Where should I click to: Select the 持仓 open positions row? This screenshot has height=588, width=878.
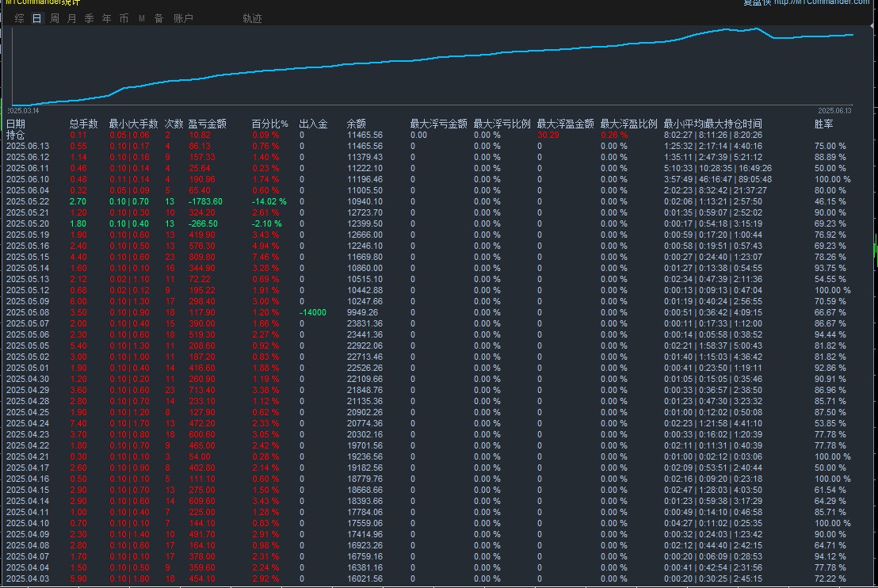coord(16,135)
